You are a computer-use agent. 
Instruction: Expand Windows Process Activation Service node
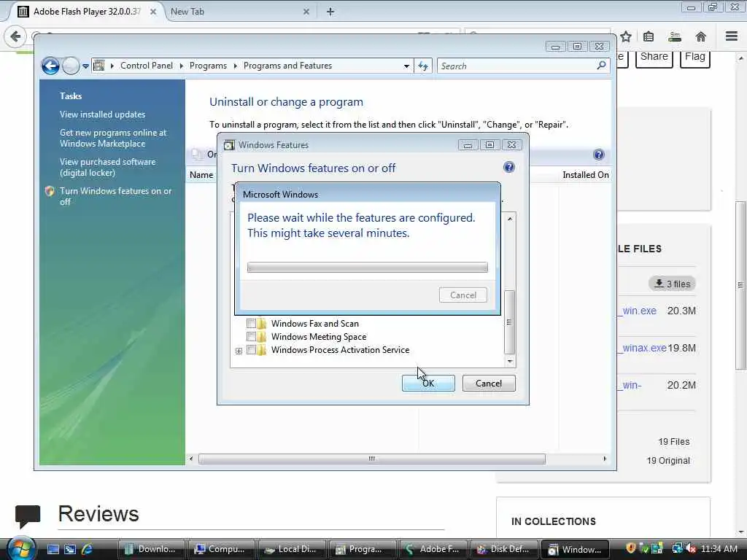point(239,351)
